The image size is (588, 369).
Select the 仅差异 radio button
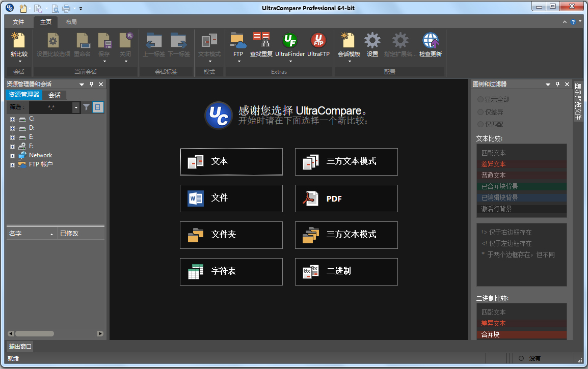coord(480,112)
